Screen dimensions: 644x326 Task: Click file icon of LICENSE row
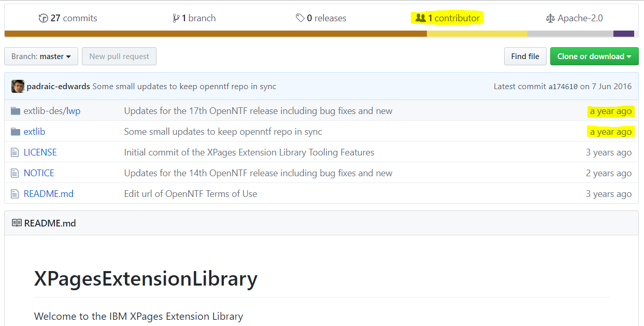(15, 152)
